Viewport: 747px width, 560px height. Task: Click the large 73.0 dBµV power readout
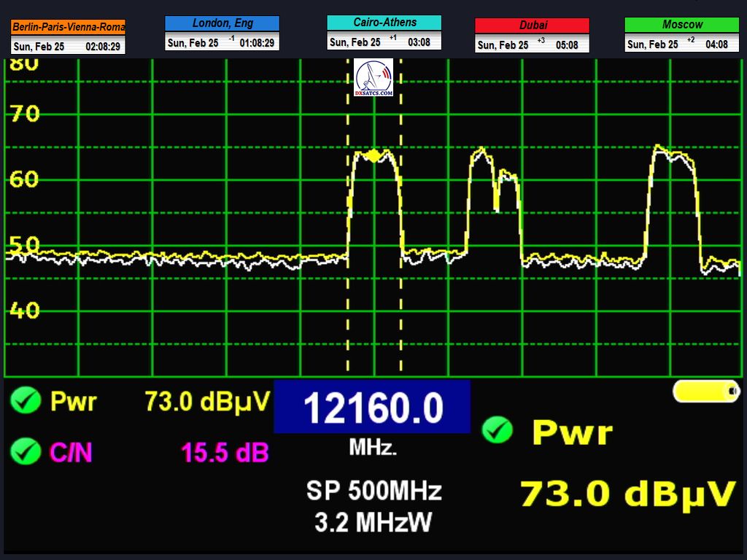(627, 494)
